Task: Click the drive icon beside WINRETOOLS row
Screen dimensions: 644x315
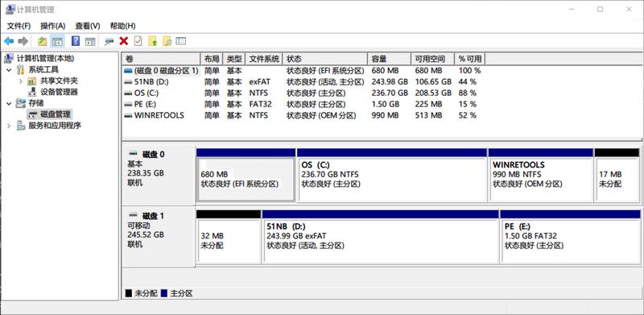Action: pyautogui.click(x=128, y=115)
